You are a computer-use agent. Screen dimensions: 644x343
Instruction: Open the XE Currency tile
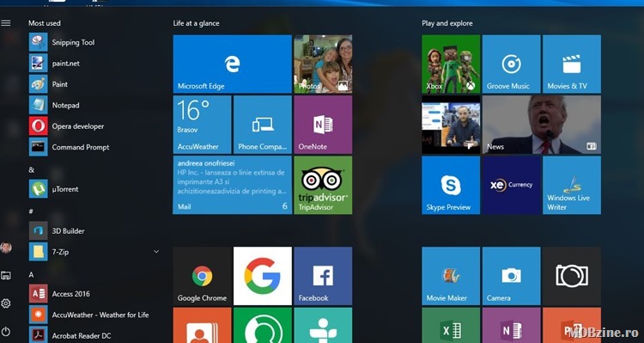point(512,185)
